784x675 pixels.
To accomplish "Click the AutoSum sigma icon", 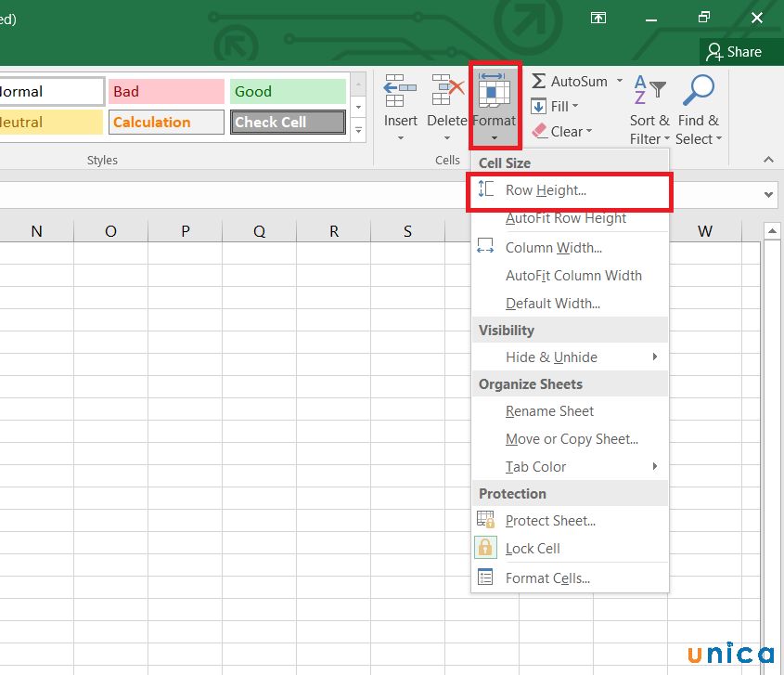I will coord(541,81).
